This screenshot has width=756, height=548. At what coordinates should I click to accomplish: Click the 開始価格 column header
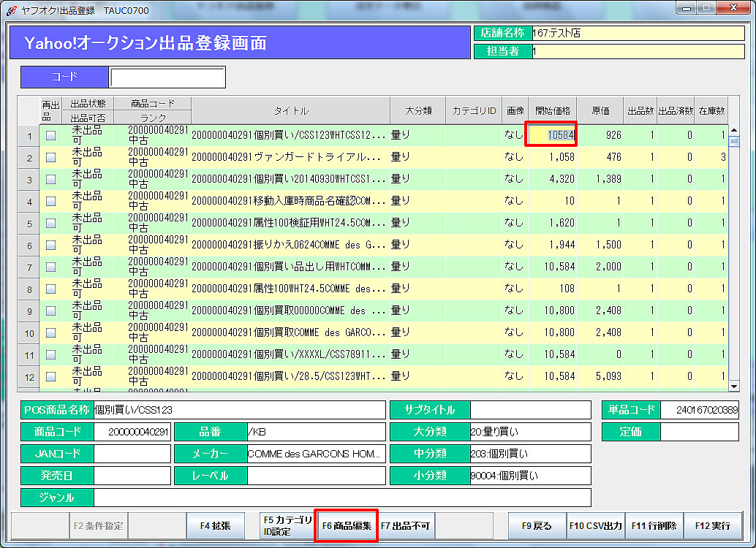pyautogui.click(x=552, y=111)
